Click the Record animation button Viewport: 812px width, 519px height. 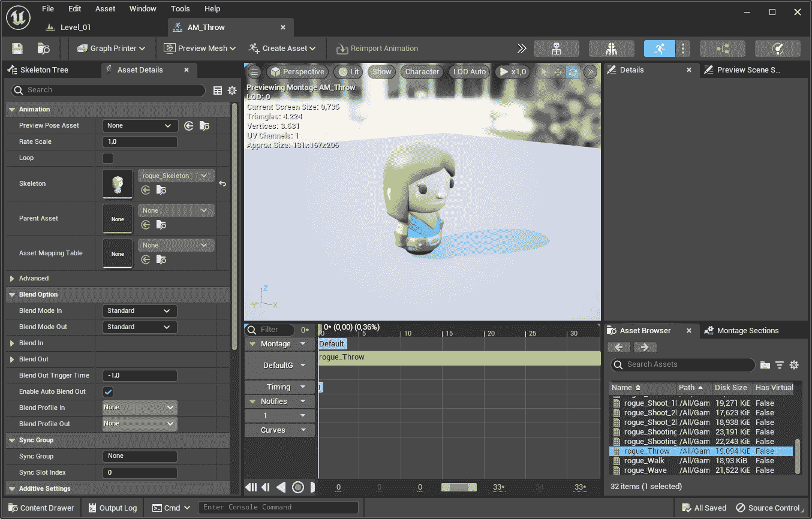tap(298, 487)
